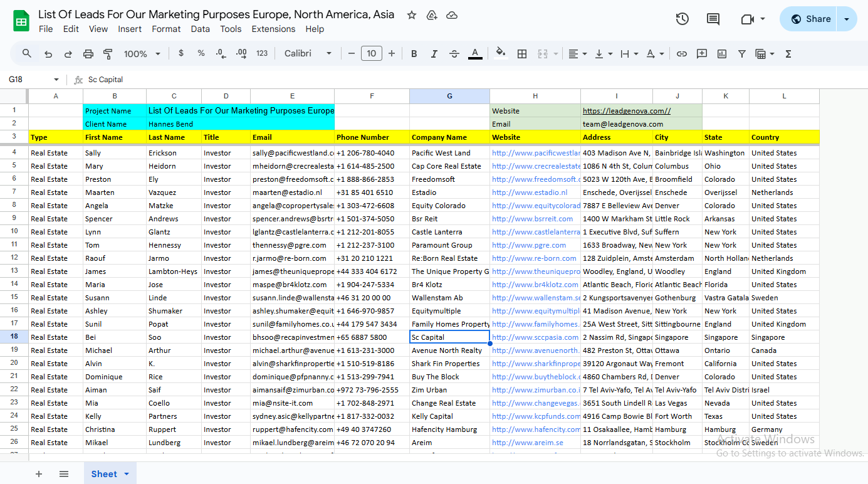
Task: Open the Extensions menu
Action: coord(273,29)
